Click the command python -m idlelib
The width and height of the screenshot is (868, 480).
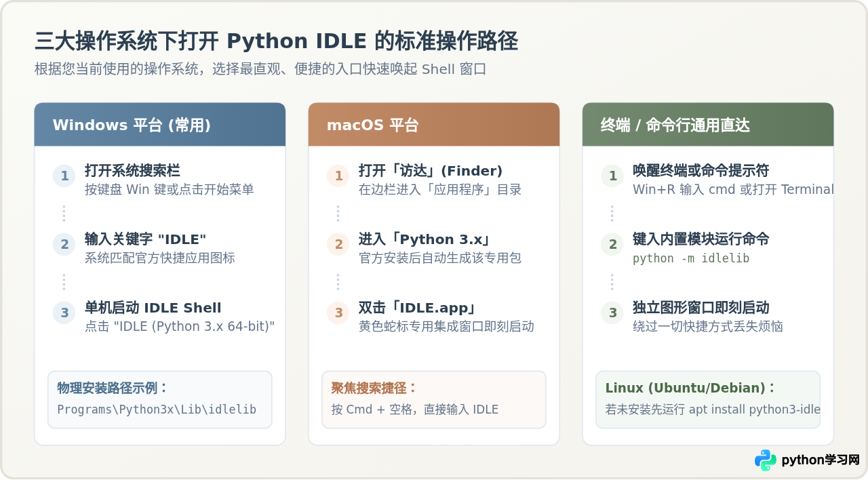point(691,259)
